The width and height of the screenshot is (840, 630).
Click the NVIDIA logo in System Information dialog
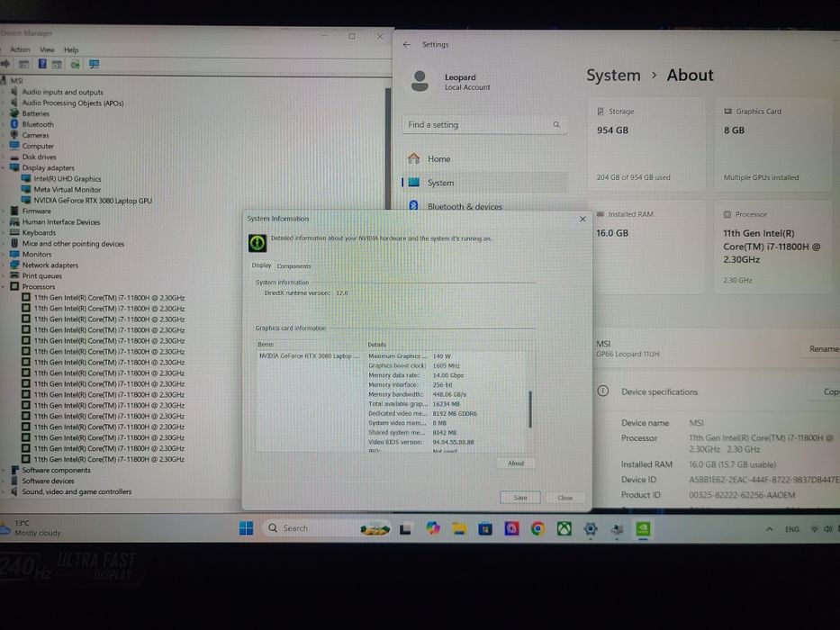(x=257, y=243)
